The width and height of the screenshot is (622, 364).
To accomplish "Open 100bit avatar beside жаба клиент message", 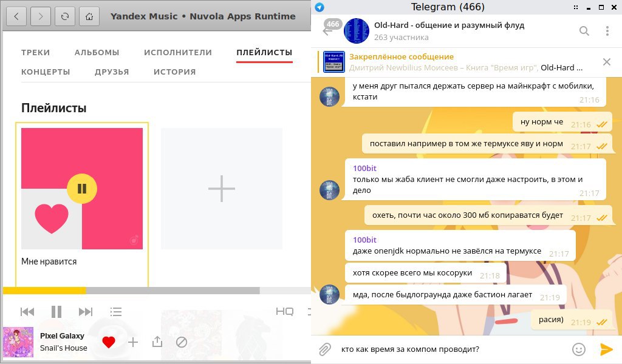I will tap(329, 190).
